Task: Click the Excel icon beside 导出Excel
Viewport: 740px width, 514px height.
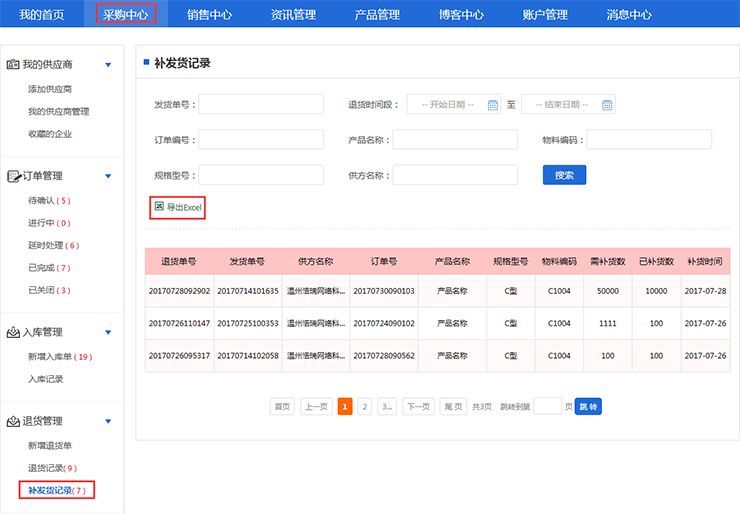Action: click(x=159, y=206)
